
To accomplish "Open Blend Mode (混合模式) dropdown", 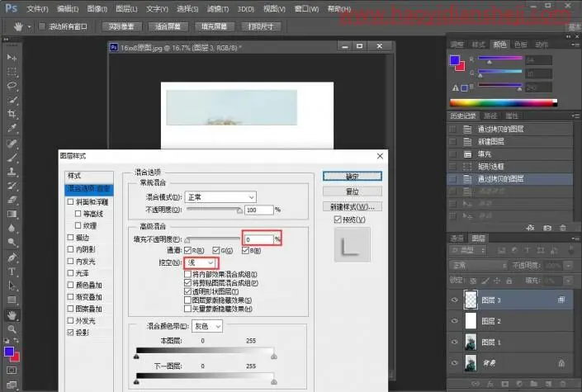I will [220, 197].
